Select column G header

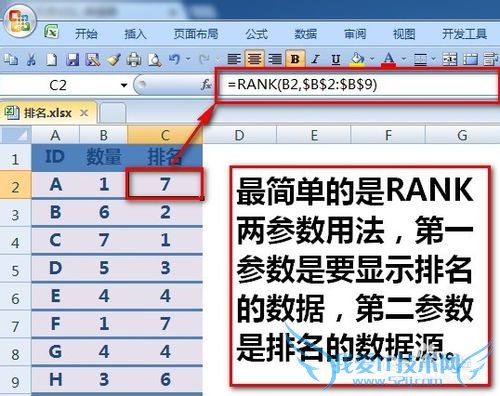pos(463,135)
